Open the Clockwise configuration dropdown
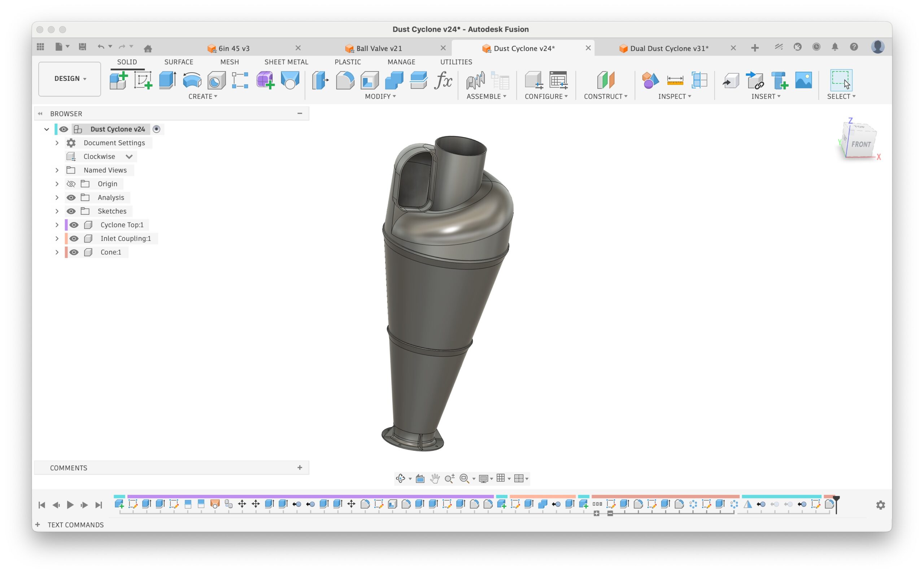 (x=129, y=156)
